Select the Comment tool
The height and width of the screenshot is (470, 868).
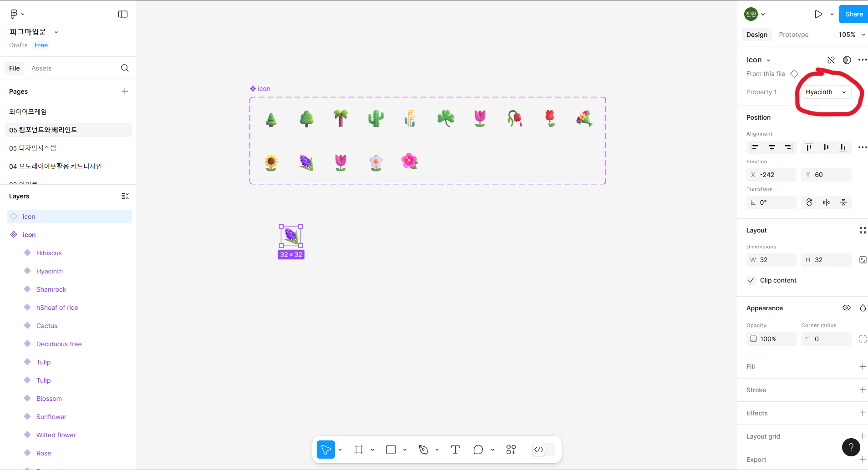(x=478, y=450)
